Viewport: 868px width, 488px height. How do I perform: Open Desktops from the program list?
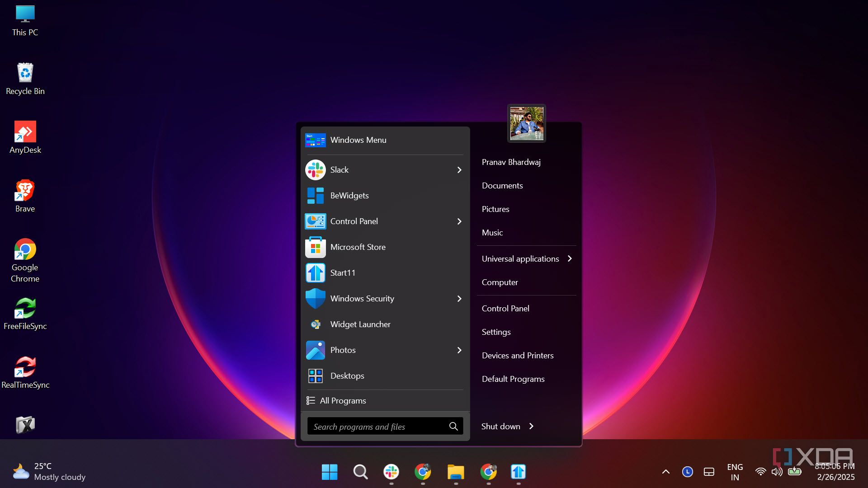click(x=385, y=376)
